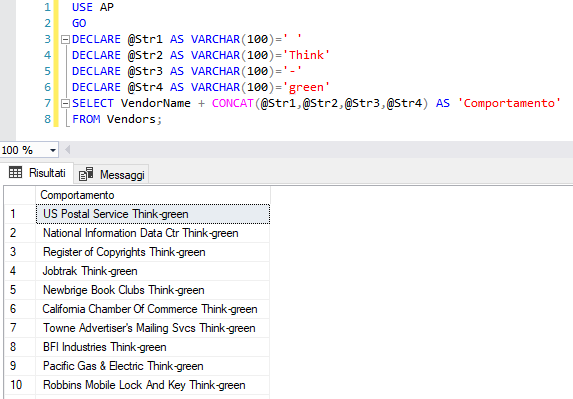Select results row header 1
This screenshot has height=399, width=573.
coord(20,214)
